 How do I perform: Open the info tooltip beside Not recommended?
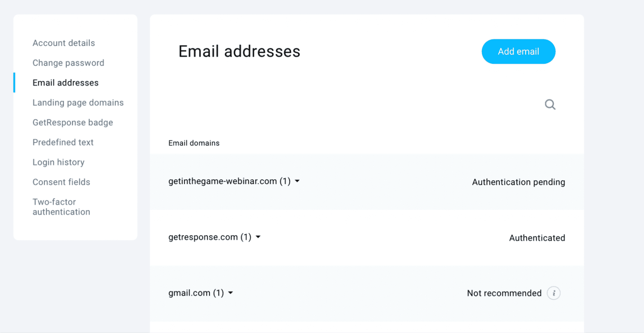554,293
